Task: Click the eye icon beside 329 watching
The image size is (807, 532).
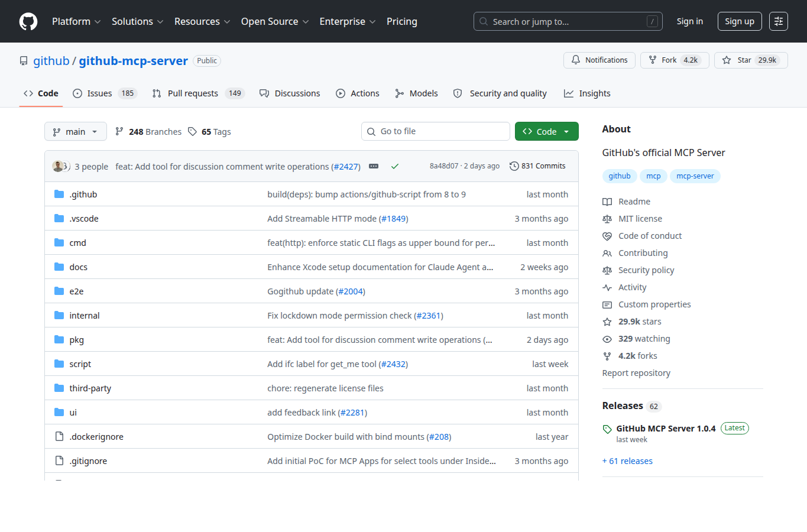Action: click(x=607, y=339)
